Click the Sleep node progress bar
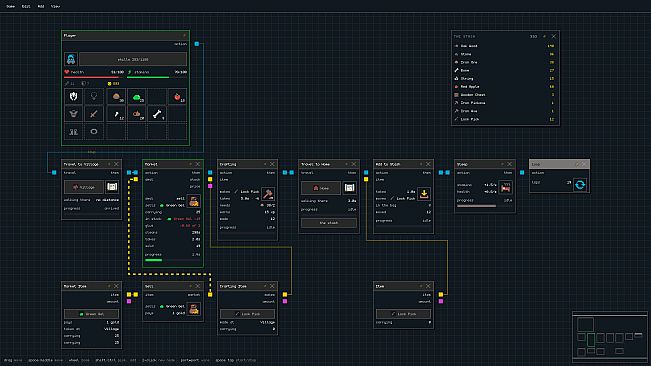651x366 pixels. point(485,206)
